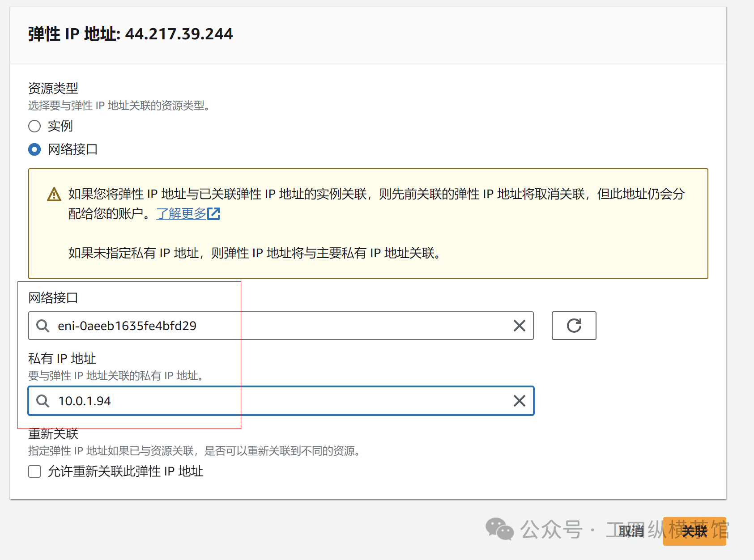
Task: Clear the eni-0aeeb1635fe4bfd29 value with X
Action: [x=519, y=326]
